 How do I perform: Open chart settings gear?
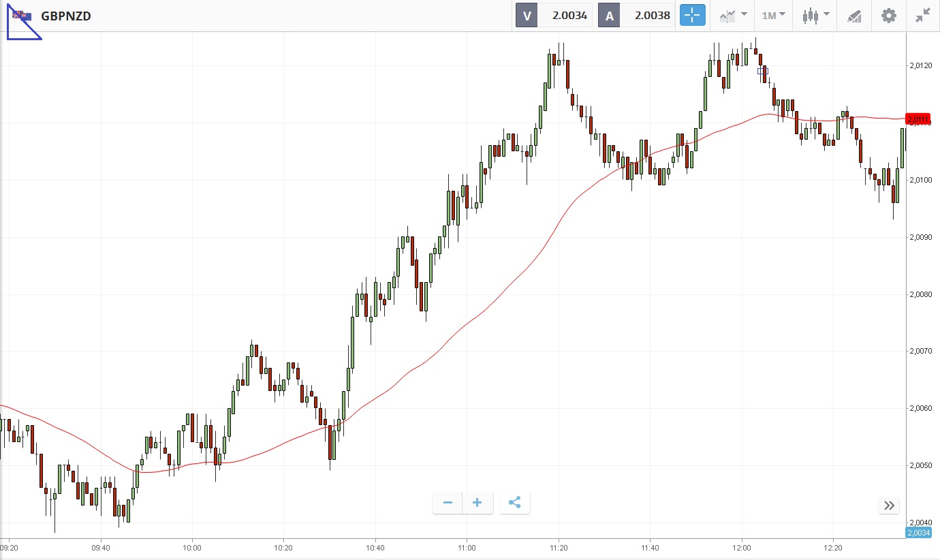pyautogui.click(x=889, y=15)
